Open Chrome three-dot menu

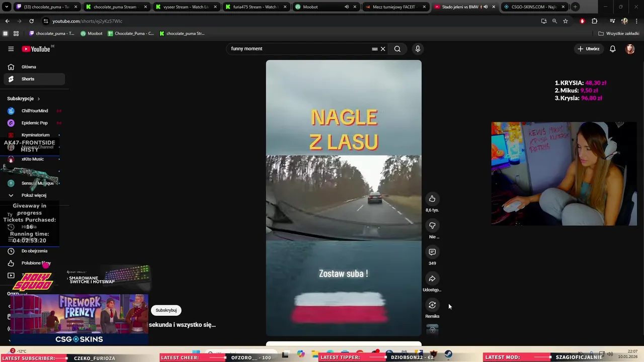tap(636, 21)
